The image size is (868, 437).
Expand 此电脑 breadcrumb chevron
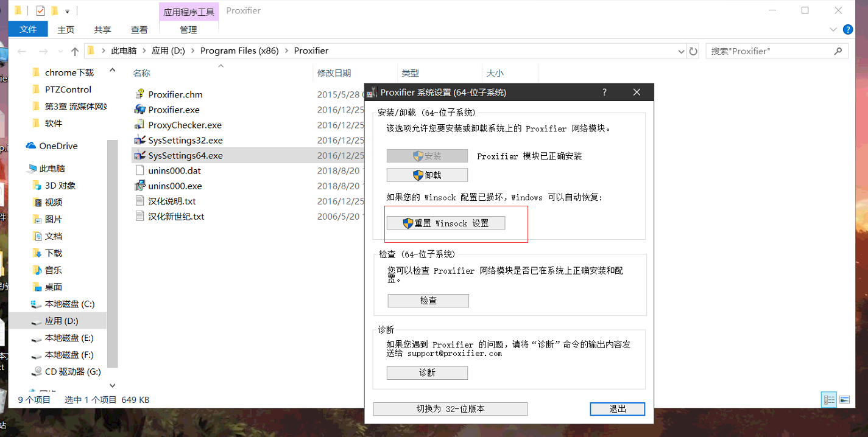tap(144, 51)
